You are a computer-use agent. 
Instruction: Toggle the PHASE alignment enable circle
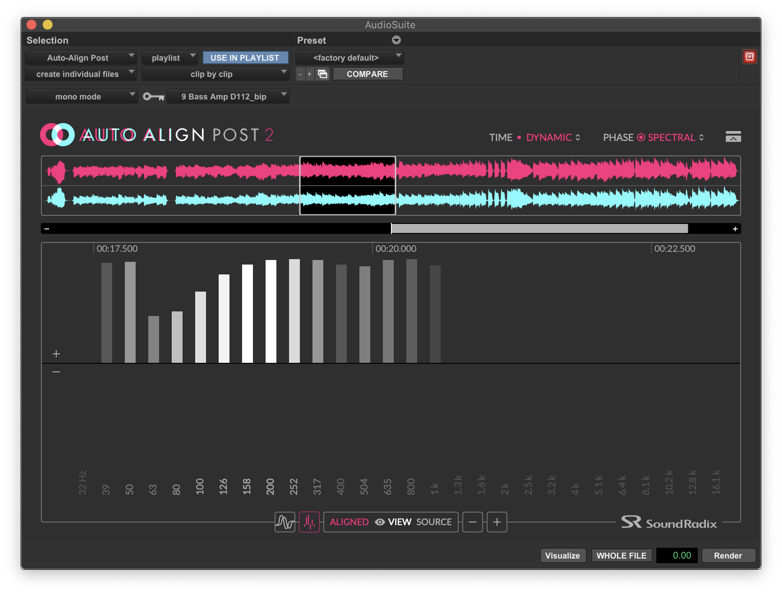pyautogui.click(x=641, y=137)
